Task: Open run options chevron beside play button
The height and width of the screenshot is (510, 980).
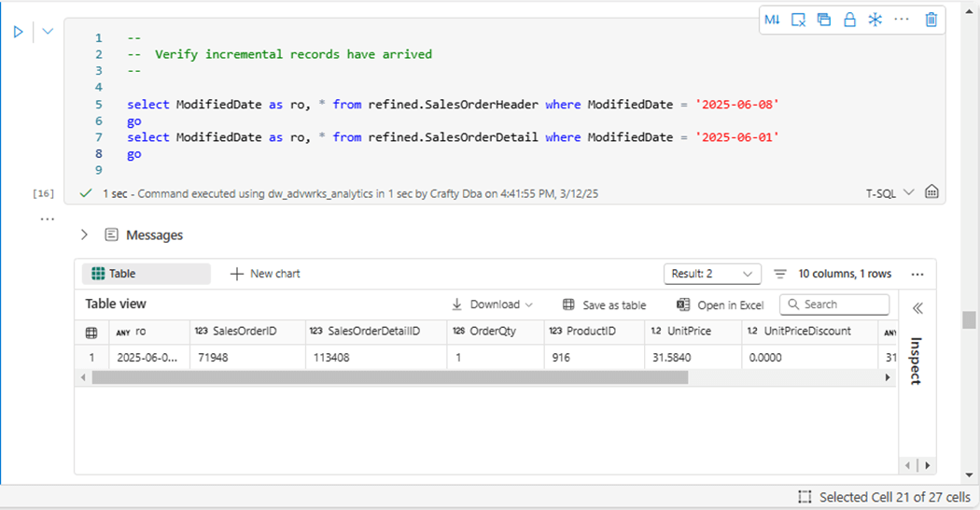Action: [x=48, y=32]
